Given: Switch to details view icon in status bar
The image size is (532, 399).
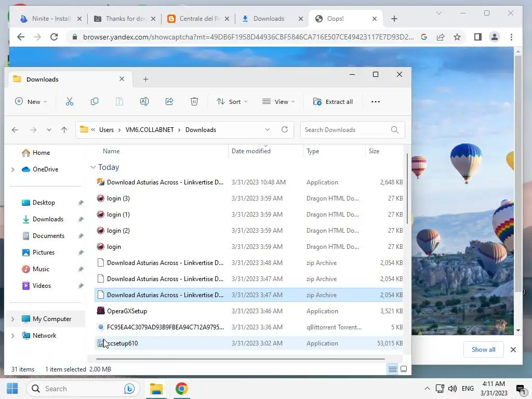Looking at the screenshot, I should (393, 369).
